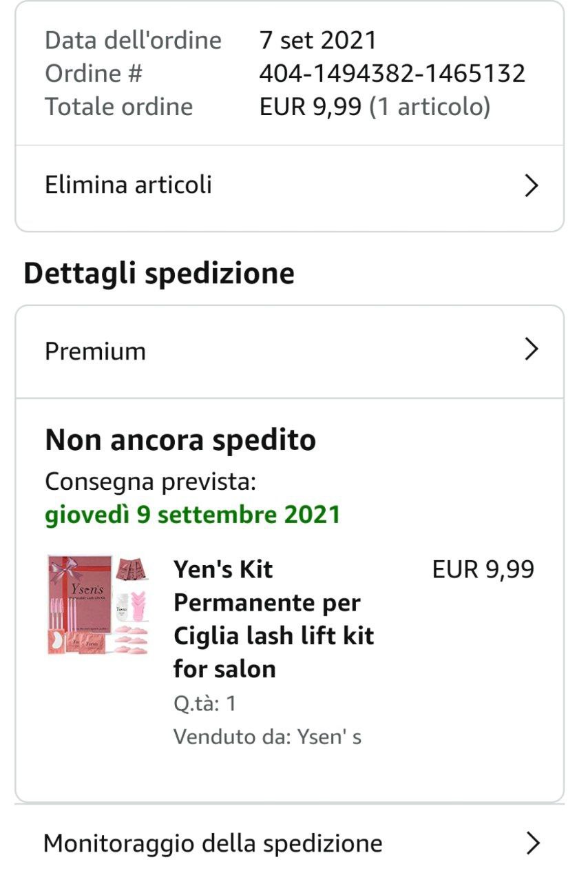Screen dimensions: 588x882
Task: Open the Elimina articoli option
Action: pyautogui.click(x=128, y=185)
